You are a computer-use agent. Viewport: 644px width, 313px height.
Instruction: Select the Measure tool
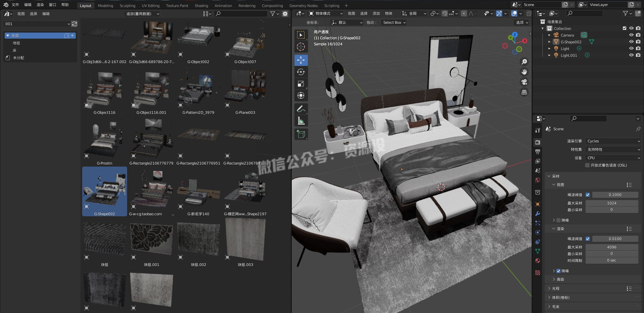click(301, 121)
